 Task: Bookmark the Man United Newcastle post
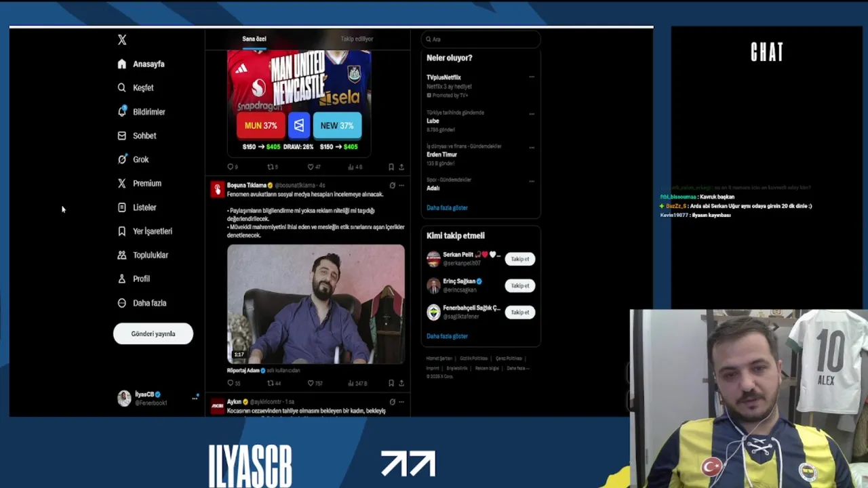(x=391, y=167)
